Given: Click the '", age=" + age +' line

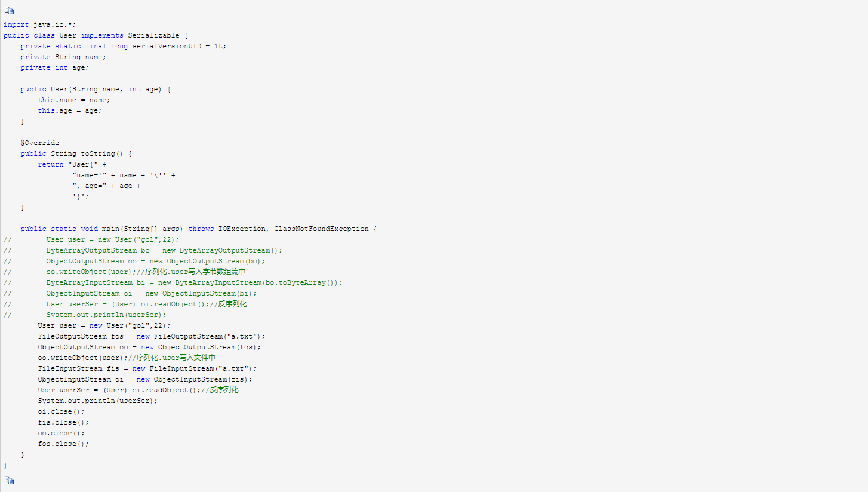Looking at the screenshot, I should pos(106,186).
